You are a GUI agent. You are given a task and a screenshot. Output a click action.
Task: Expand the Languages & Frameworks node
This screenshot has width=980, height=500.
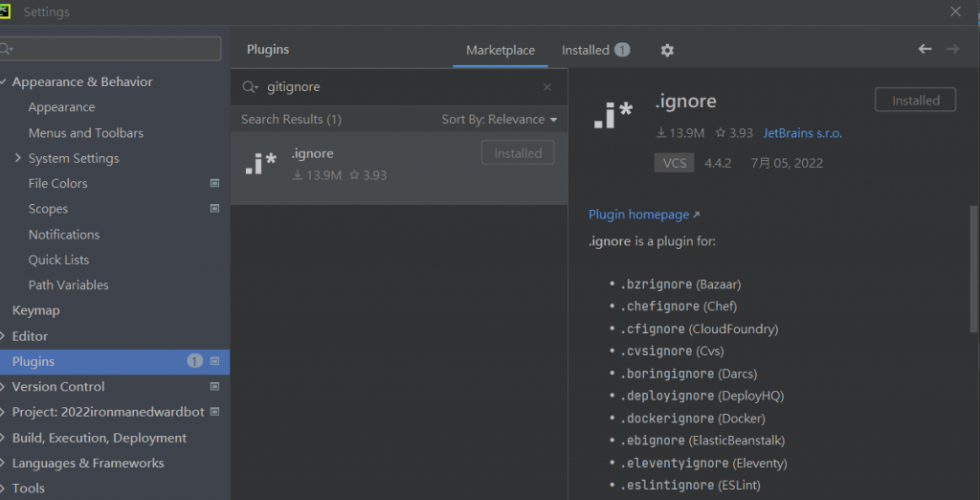coord(3,463)
